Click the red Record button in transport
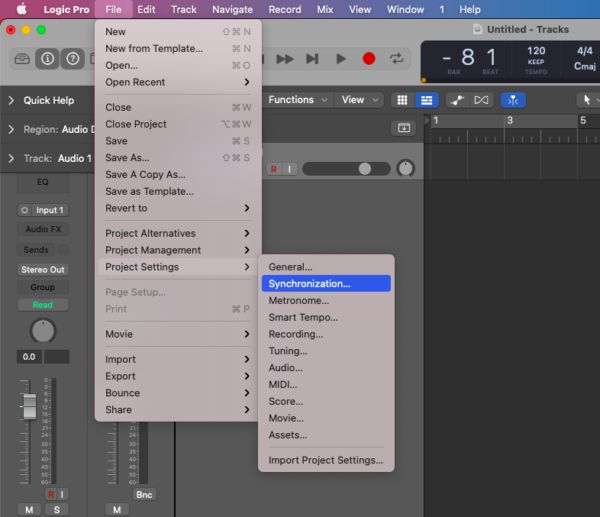The height and width of the screenshot is (517, 600). (x=369, y=59)
